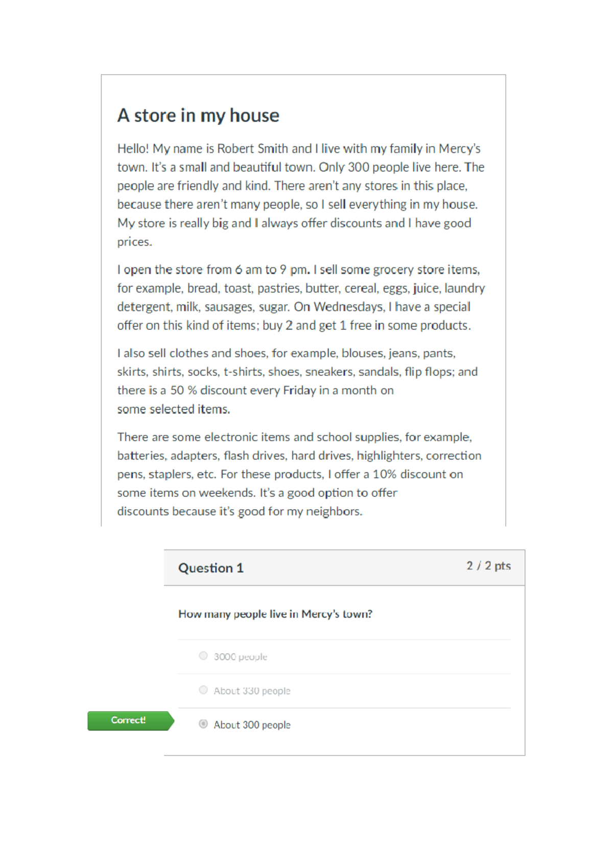Click the paragraph beginning 'I also sell clothes'
Image resolution: width=613 pixels, height=868 pixels.
pyautogui.click(x=297, y=381)
